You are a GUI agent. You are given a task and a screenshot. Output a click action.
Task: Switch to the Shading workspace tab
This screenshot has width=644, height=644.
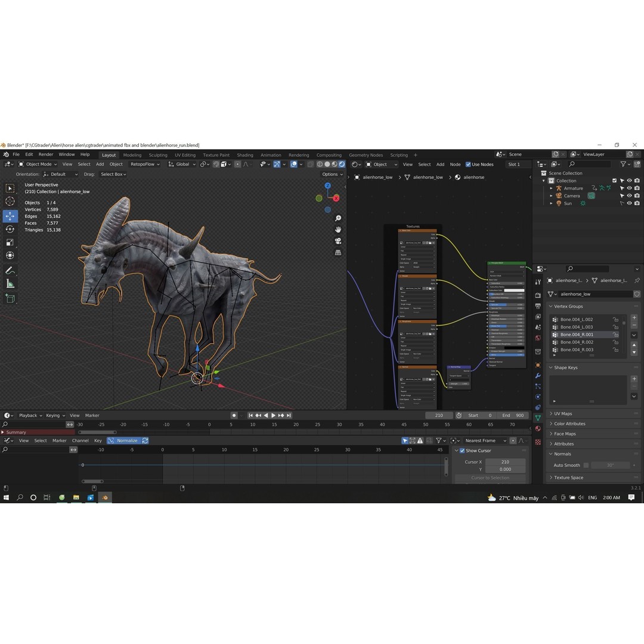245,155
